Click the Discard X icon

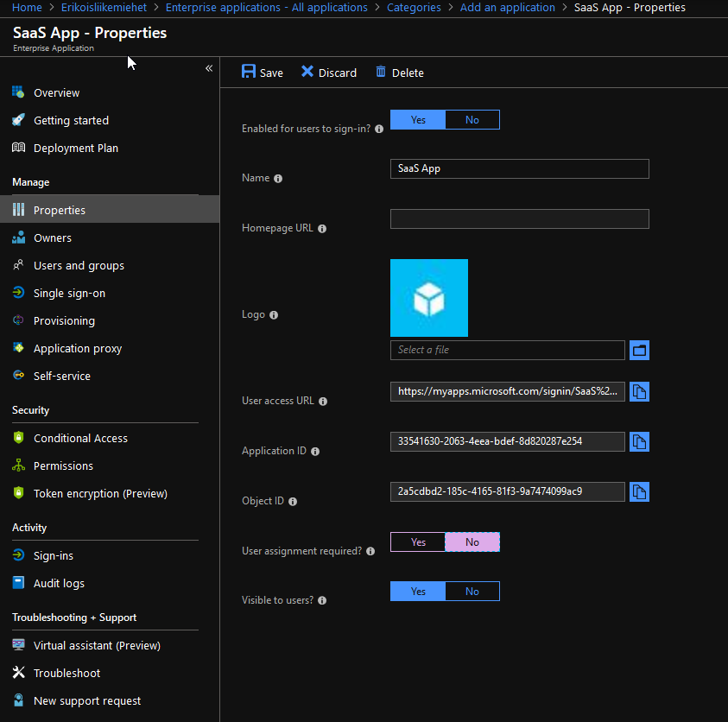[307, 72]
